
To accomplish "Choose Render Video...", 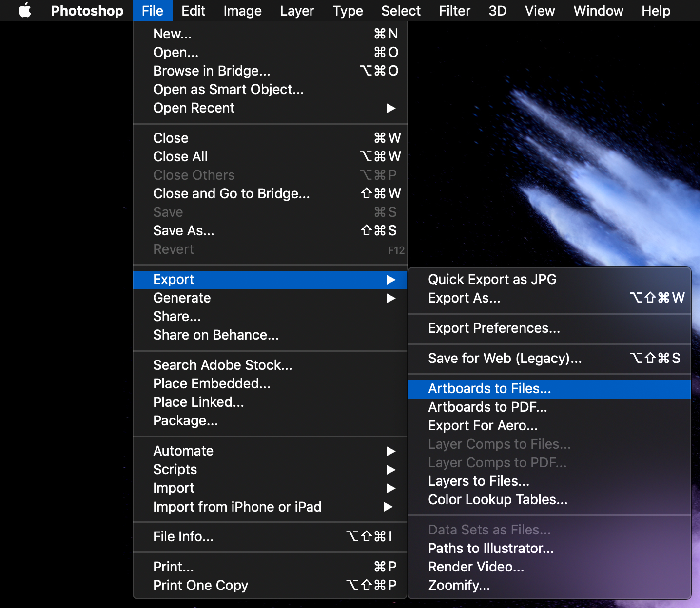I will pyautogui.click(x=549, y=567).
